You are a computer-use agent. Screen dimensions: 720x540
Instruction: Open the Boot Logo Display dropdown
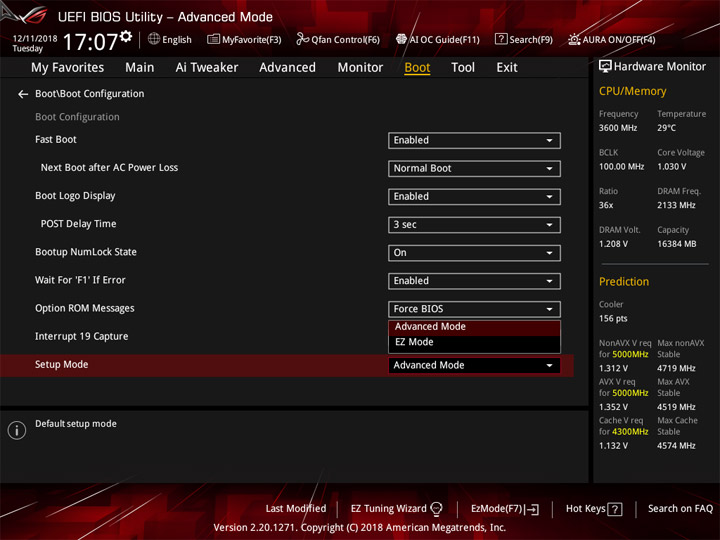click(x=474, y=197)
